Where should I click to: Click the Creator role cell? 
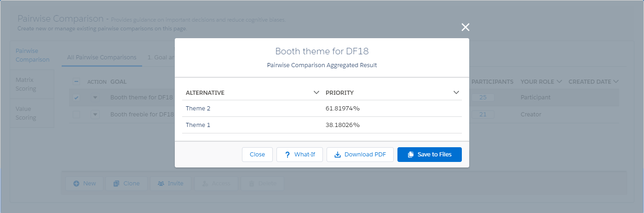click(531, 115)
